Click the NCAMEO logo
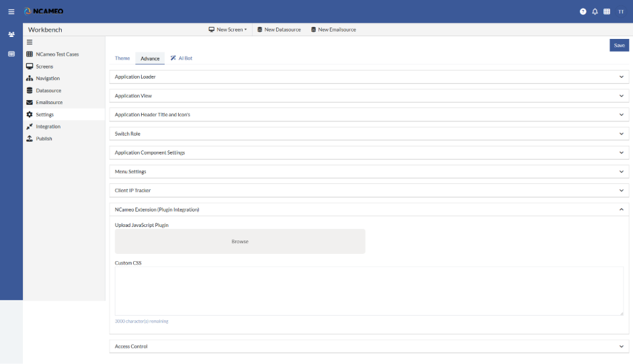Viewport: 633px width, 364px height. click(44, 11)
